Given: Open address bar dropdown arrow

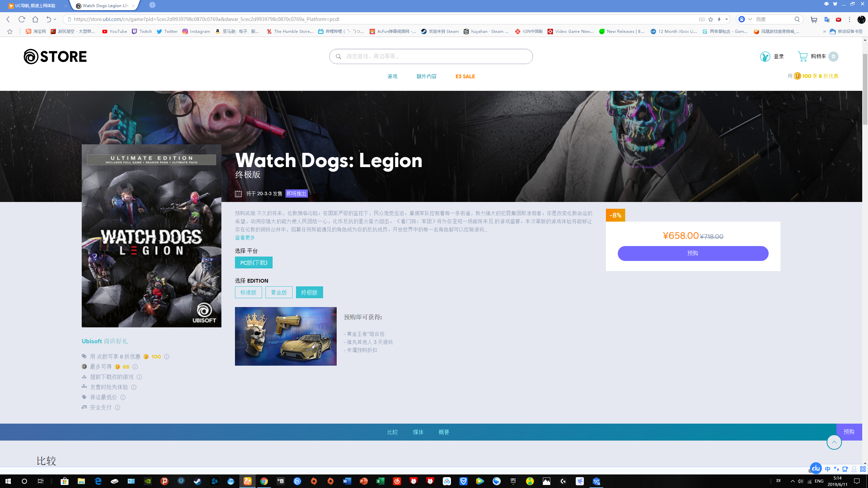Looking at the screenshot, I should pos(727,19).
